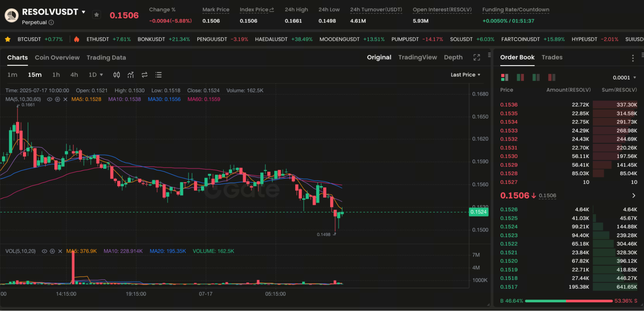
Task: Open Index Price share icon
Action: 272,10
